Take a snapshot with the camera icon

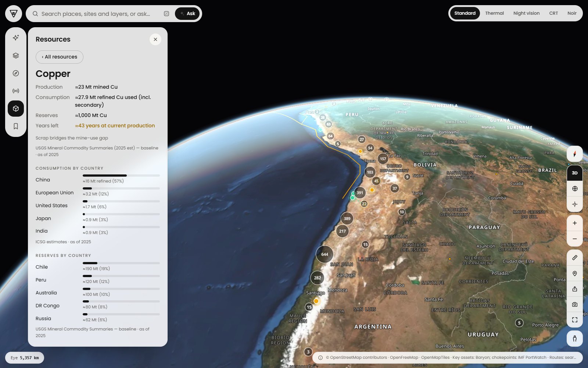pyautogui.click(x=575, y=304)
